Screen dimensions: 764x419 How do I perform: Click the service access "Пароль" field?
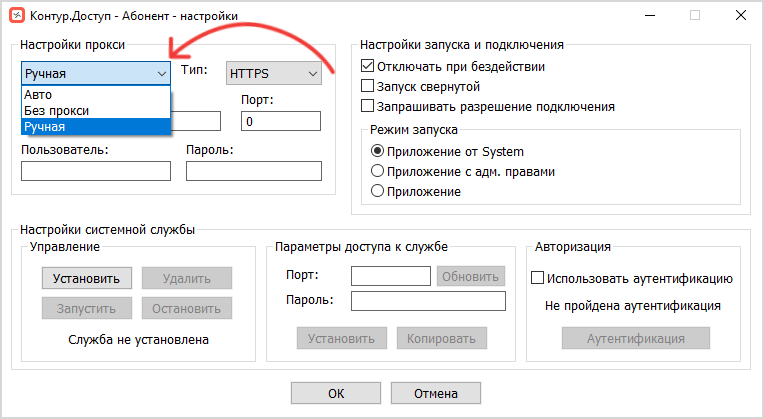pos(428,301)
